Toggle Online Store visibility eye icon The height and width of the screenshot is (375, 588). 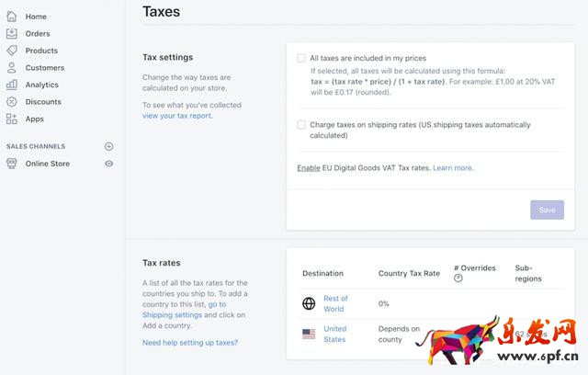(x=109, y=164)
